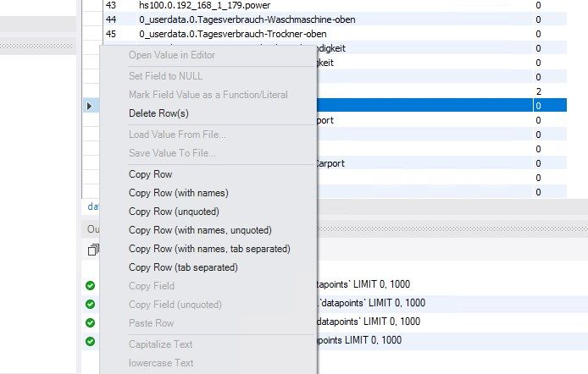Click the fourth green success status icon
The image size is (588, 374).
coord(90,341)
